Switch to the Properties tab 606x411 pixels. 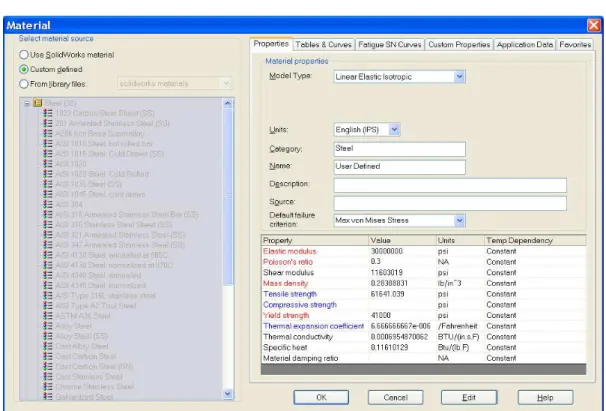271,44
